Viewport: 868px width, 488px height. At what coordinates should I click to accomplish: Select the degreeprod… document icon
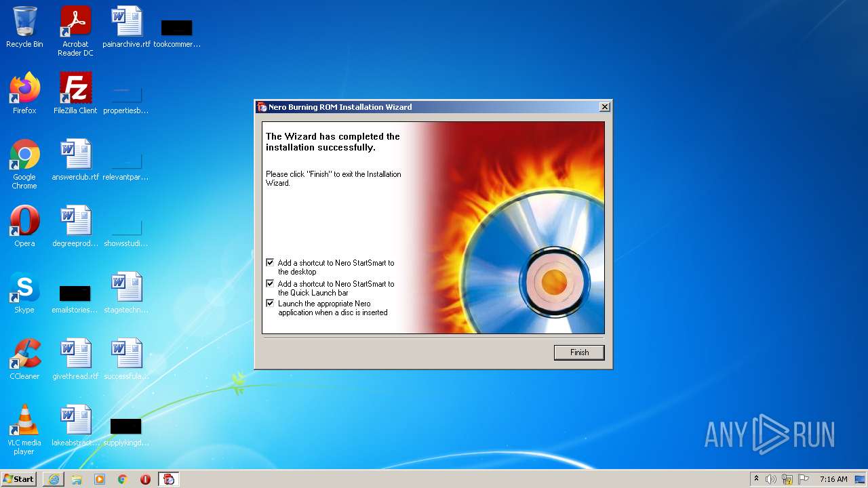click(x=75, y=226)
